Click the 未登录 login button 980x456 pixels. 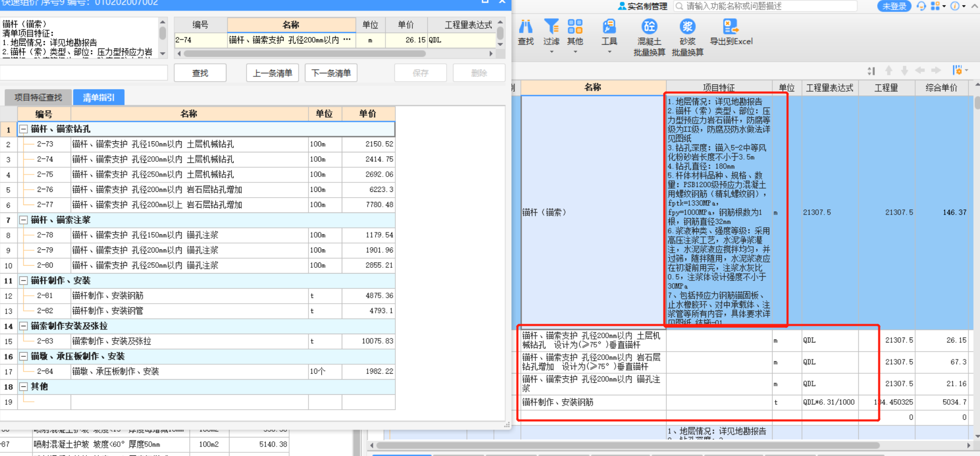click(894, 6)
